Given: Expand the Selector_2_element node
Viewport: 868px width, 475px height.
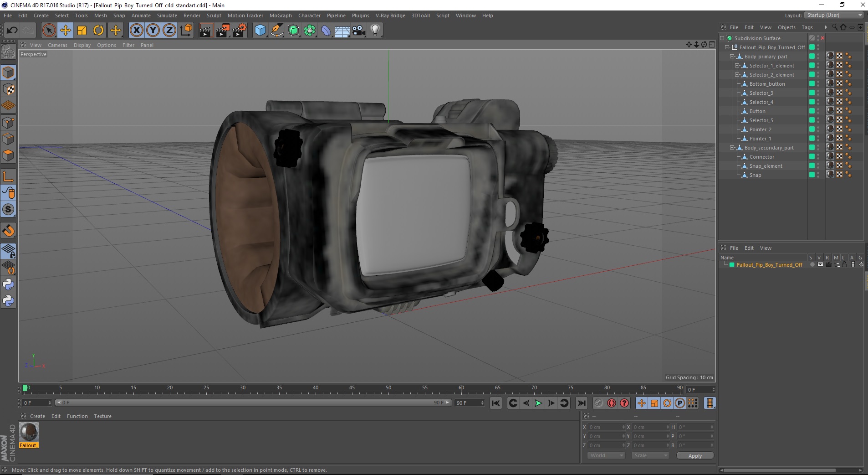Looking at the screenshot, I should 737,75.
